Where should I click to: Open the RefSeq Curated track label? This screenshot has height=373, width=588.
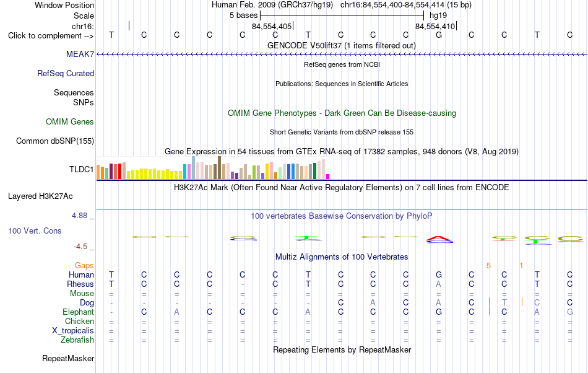(x=65, y=74)
